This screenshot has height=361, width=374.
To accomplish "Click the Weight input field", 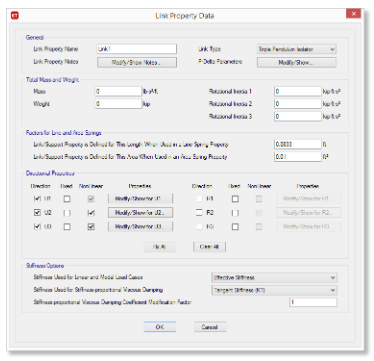I will tap(118, 104).
